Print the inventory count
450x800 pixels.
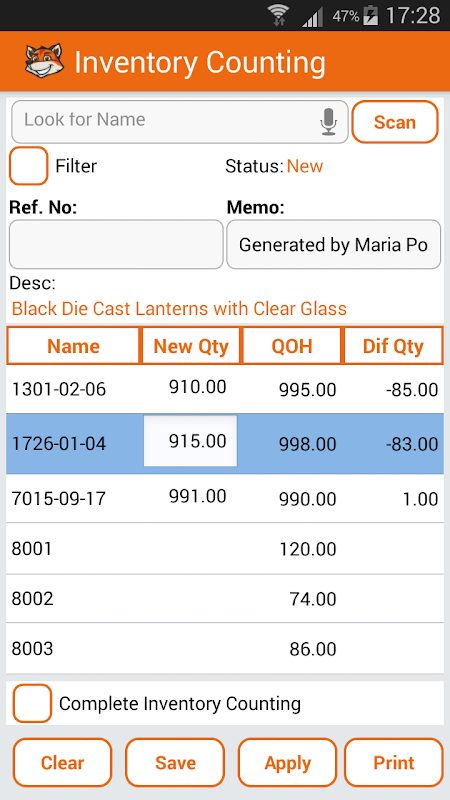point(394,763)
